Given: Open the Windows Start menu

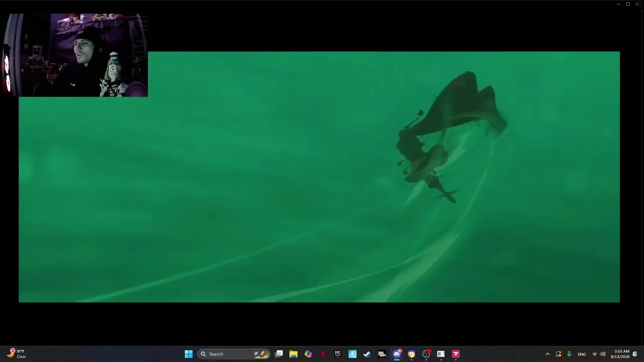Looking at the screenshot, I should [188, 354].
